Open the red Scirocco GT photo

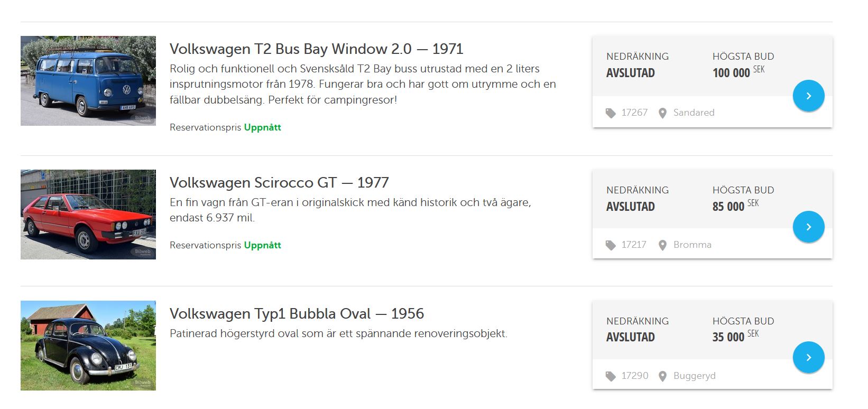pyautogui.click(x=88, y=215)
